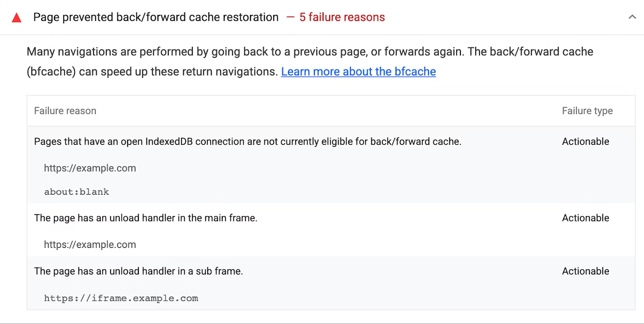Click the red triangle fail icon
This screenshot has height=324, width=644.
click(16, 18)
